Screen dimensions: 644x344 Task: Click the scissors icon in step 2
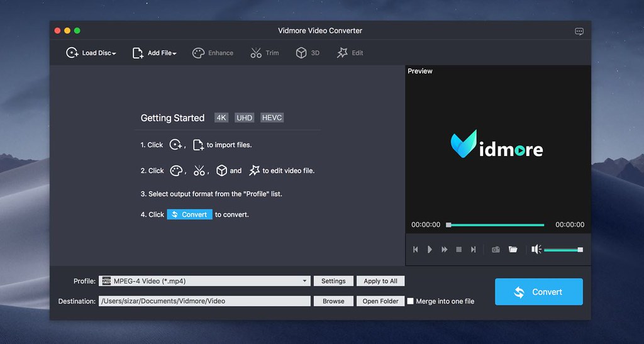pyautogui.click(x=199, y=171)
